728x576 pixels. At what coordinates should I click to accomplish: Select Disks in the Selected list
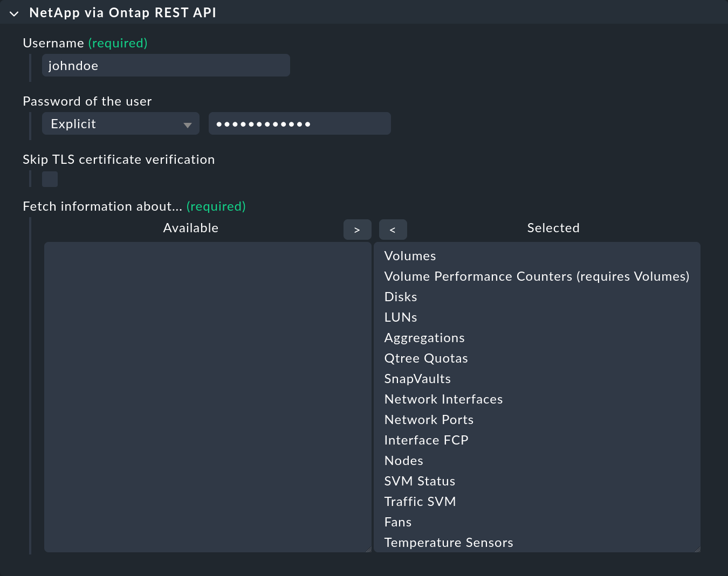click(x=401, y=297)
